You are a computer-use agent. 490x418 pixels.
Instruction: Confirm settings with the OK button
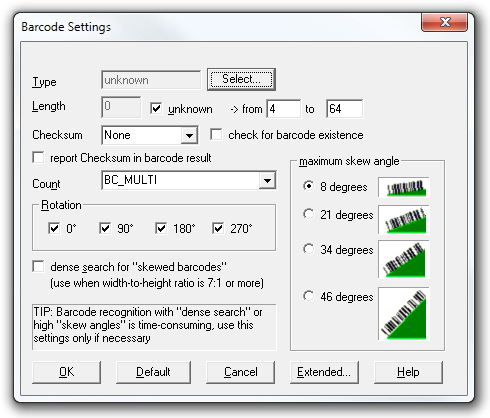[x=66, y=372]
